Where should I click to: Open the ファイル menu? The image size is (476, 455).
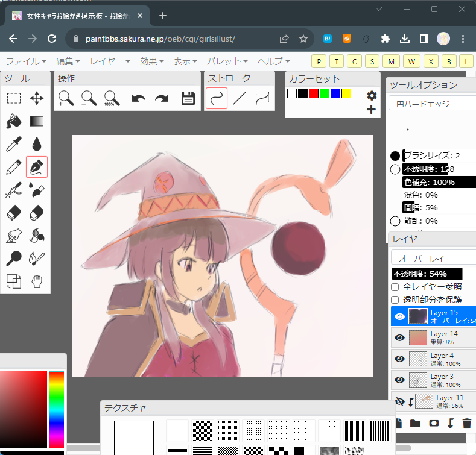26,61
